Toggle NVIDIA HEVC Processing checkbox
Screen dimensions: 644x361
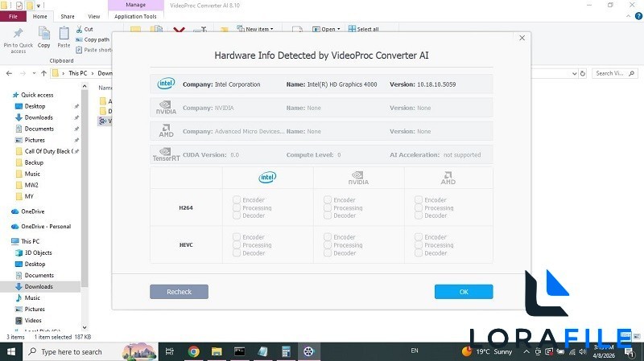(328, 245)
